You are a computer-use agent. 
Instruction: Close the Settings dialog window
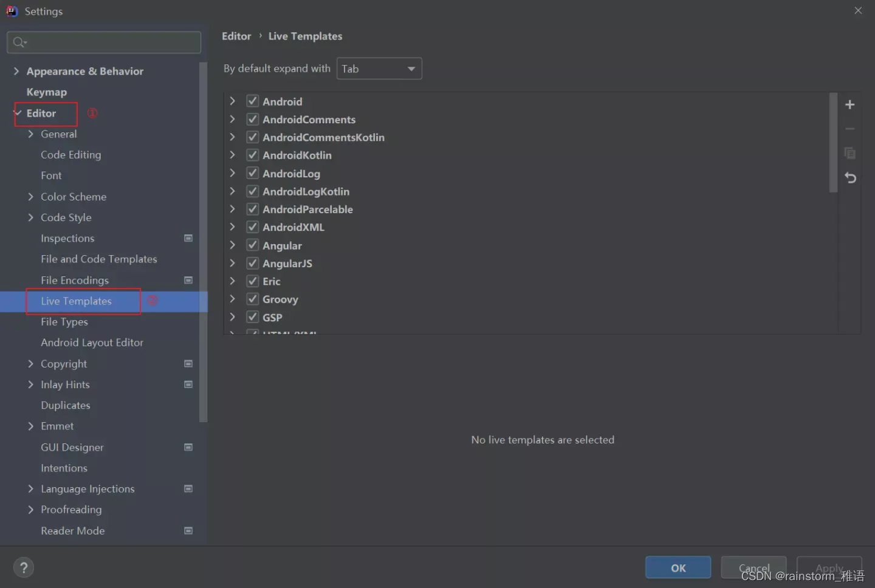858,10
